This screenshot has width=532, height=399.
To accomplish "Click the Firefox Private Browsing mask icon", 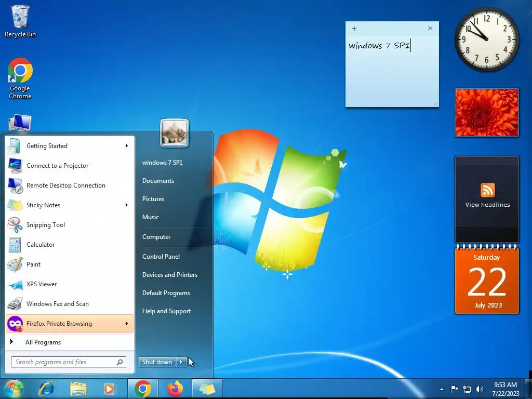I will coord(15,324).
